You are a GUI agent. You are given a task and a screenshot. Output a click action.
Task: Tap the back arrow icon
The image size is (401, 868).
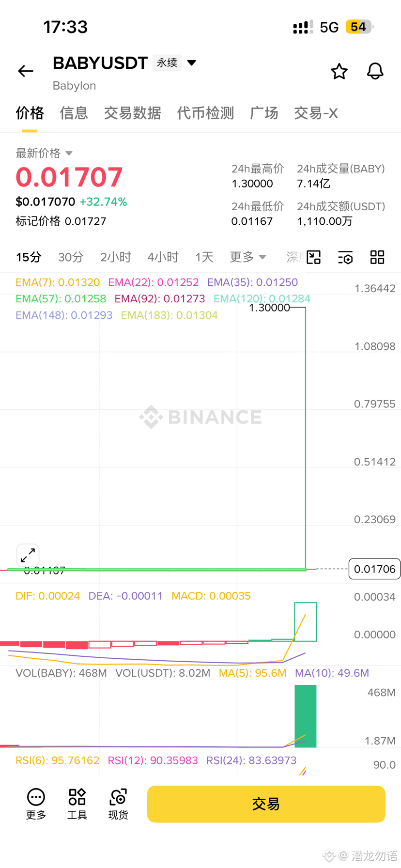pyautogui.click(x=26, y=71)
